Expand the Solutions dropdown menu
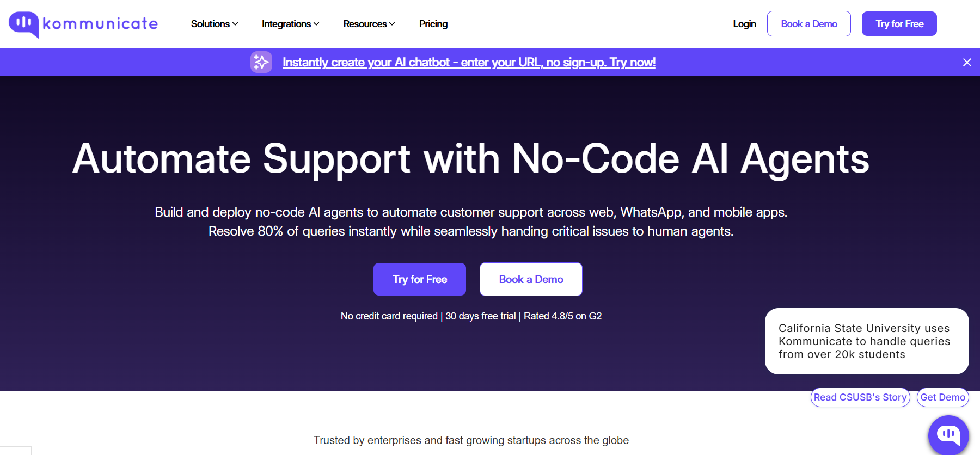980x455 pixels. [214, 24]
